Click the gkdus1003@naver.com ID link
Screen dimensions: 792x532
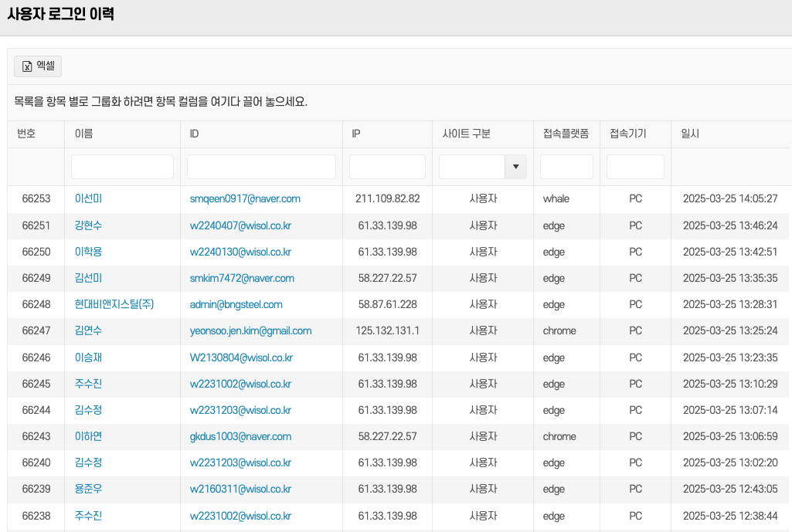click(240, 437)
